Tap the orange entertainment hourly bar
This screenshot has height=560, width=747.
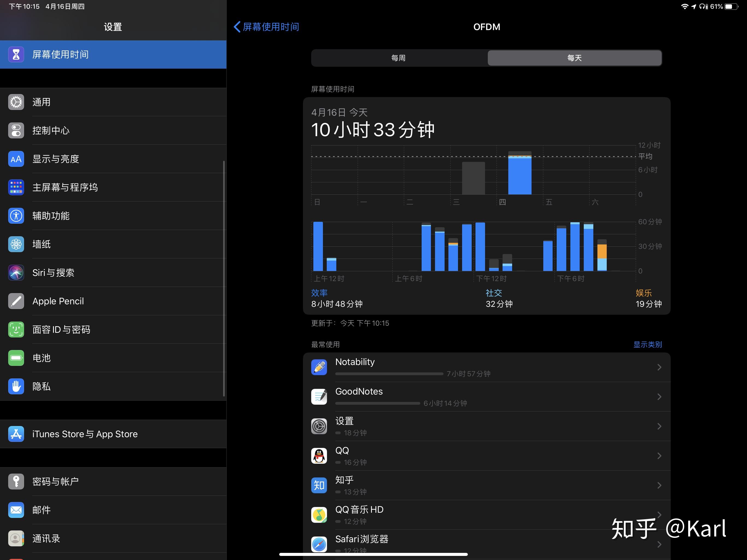pos(602,251)
